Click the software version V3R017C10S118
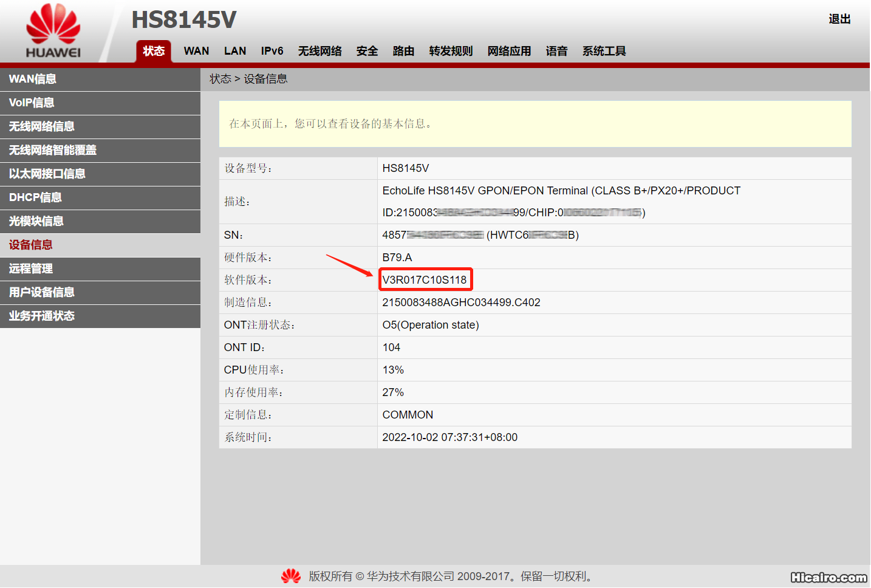 click(x=425, y=280)
